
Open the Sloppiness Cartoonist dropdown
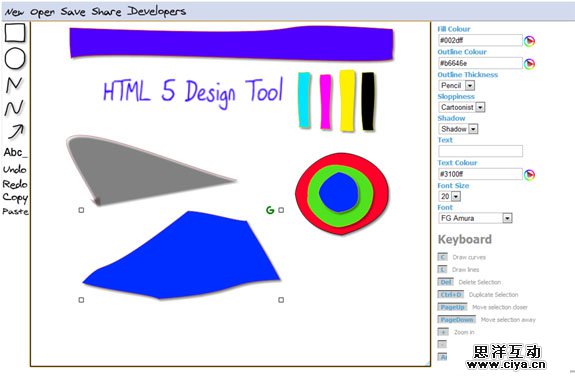point(462,107)
